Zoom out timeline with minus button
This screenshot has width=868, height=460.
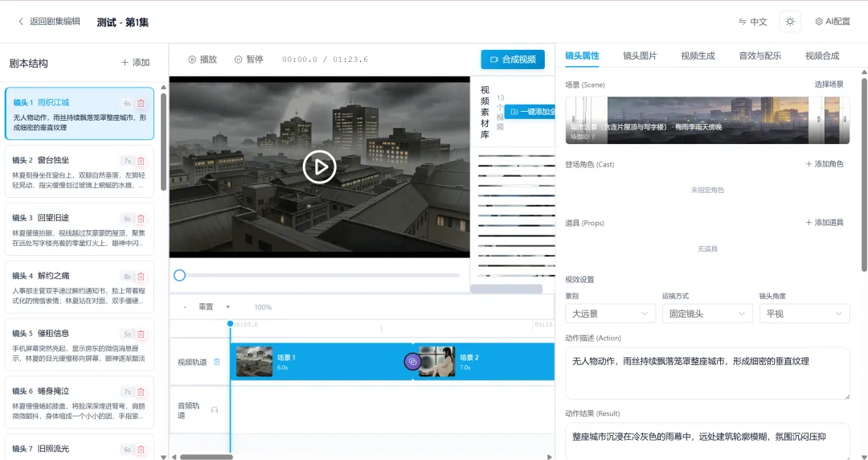pyautogui.click(x=185, y=306)
